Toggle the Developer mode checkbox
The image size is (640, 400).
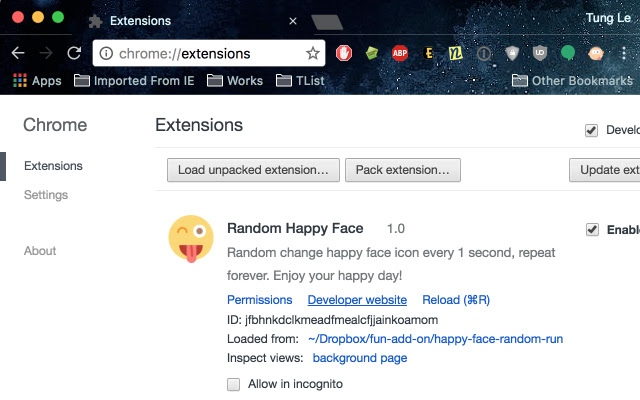coord(592,130)
